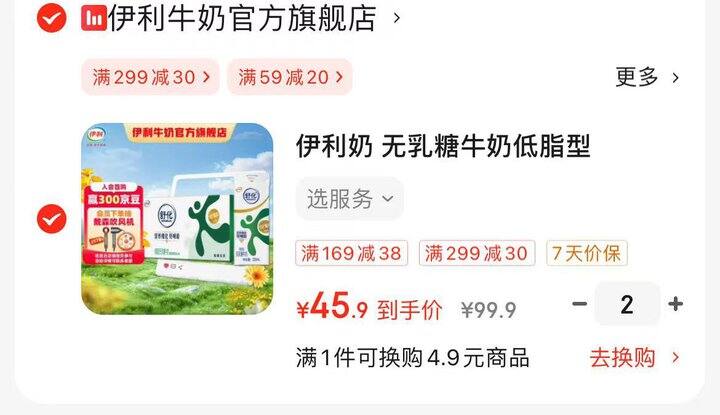Open the milk product thumbnail image

coord(177,219)
